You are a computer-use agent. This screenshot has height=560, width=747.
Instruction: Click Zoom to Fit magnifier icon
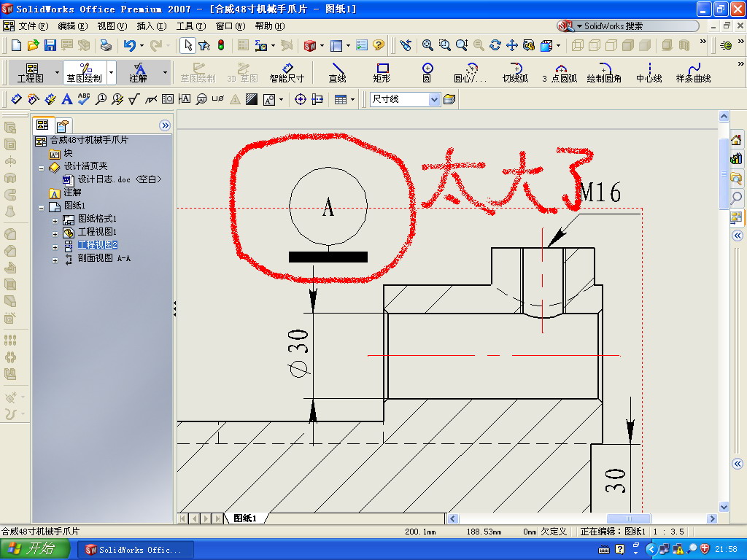tap(427, 45)
